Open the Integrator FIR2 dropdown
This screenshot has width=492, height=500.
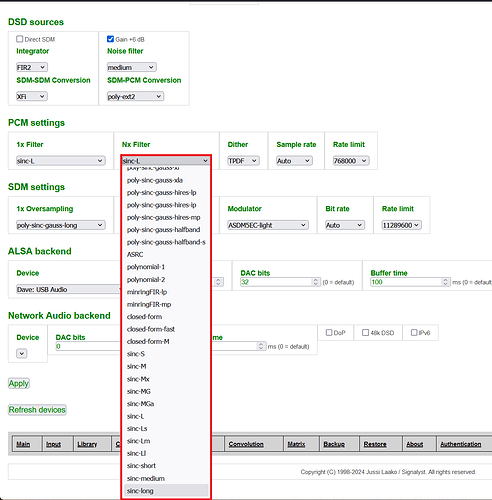coord(32,67)
